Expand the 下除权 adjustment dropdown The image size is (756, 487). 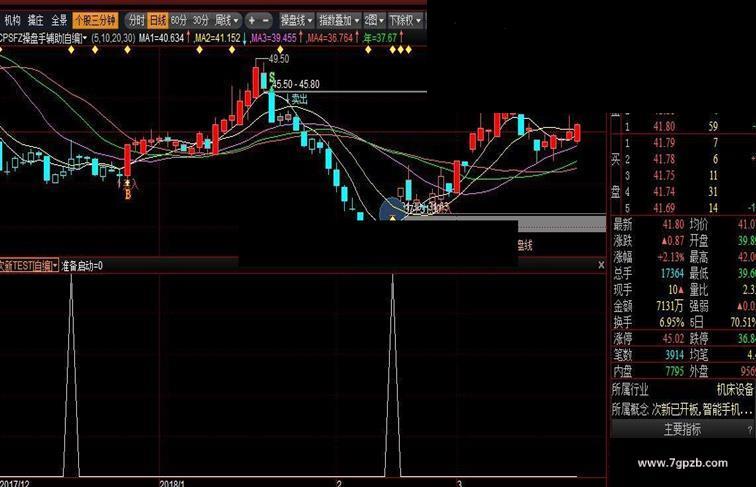pyautogui.click(x=405, y=21)
